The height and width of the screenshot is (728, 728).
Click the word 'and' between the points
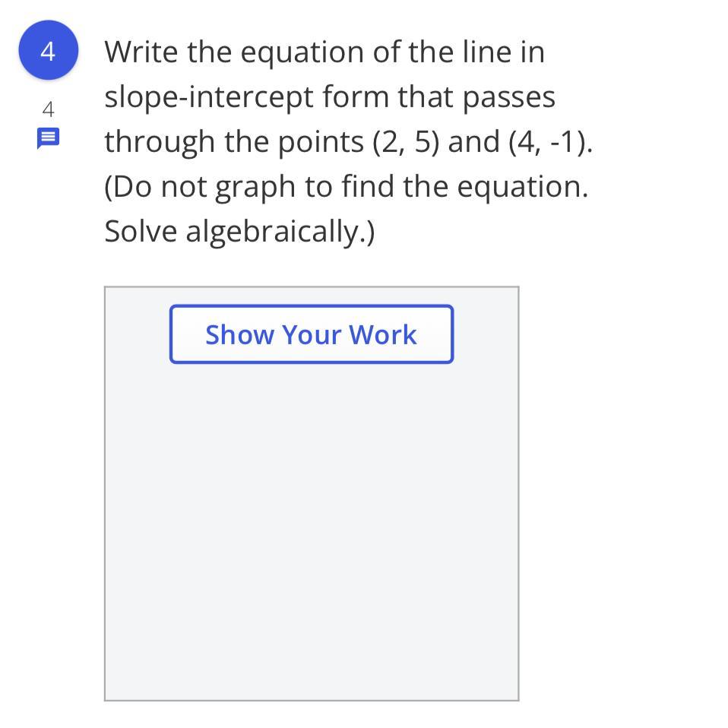click(x=473, y=142)
